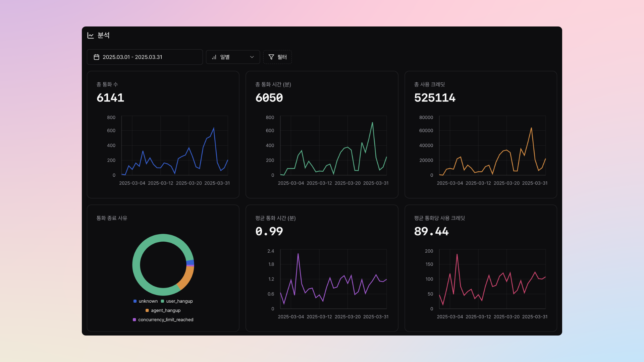This screenshot has height=362, width=644.
Task: Toggle the user_hangup legend item
Action: [177, 301]
